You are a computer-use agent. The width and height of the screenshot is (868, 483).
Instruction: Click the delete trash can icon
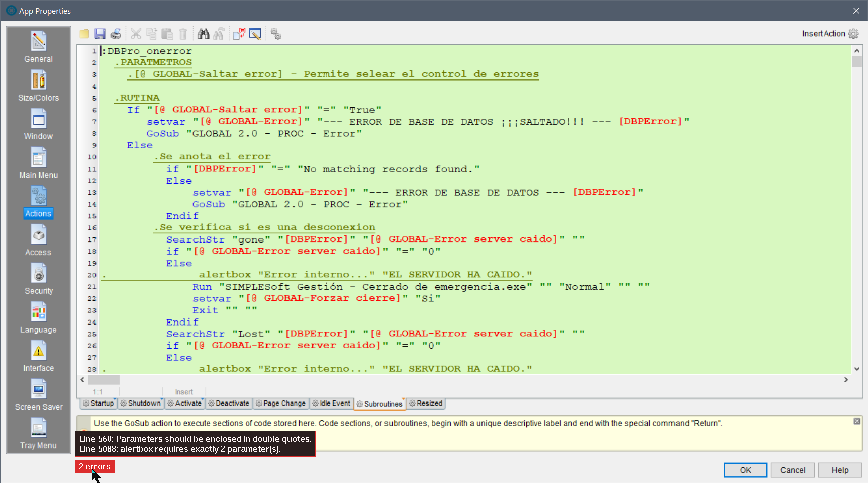183,34
